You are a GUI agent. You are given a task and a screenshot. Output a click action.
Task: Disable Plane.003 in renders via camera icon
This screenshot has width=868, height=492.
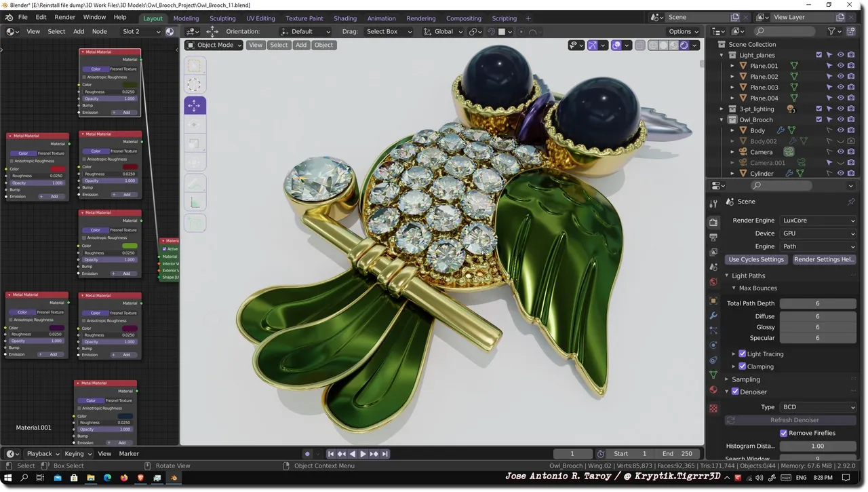coord(851,88)
